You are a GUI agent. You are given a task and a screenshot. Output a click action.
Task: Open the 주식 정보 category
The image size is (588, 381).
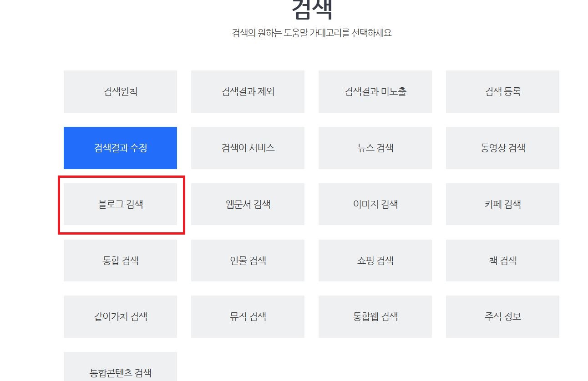[502, 316]
